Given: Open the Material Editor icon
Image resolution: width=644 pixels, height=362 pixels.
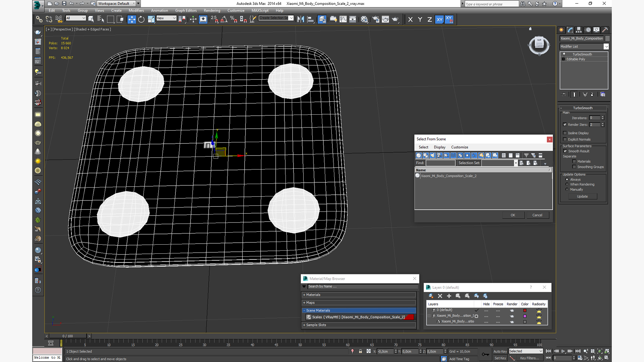Looking at the screenshot, I should click(x=364, y=19).
